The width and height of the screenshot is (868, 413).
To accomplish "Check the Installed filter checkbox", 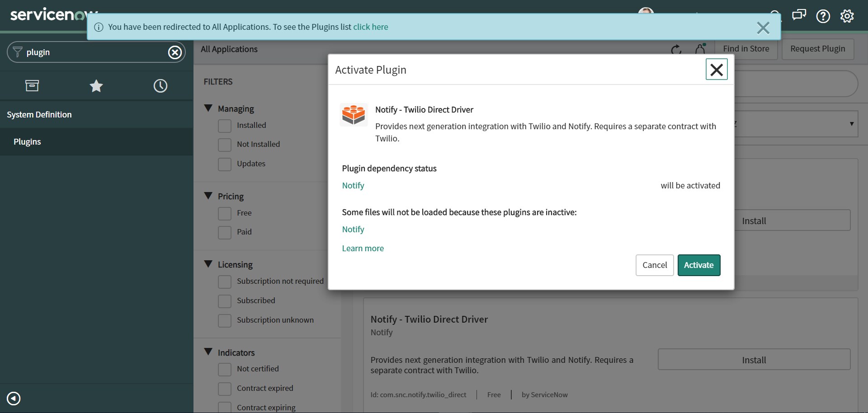I will point(225,126).
